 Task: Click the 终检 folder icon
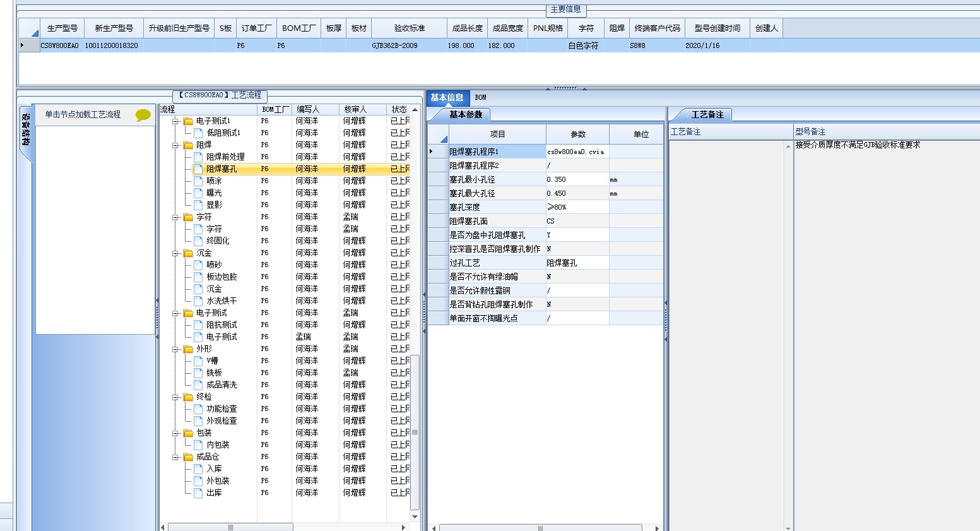(188, 397)
